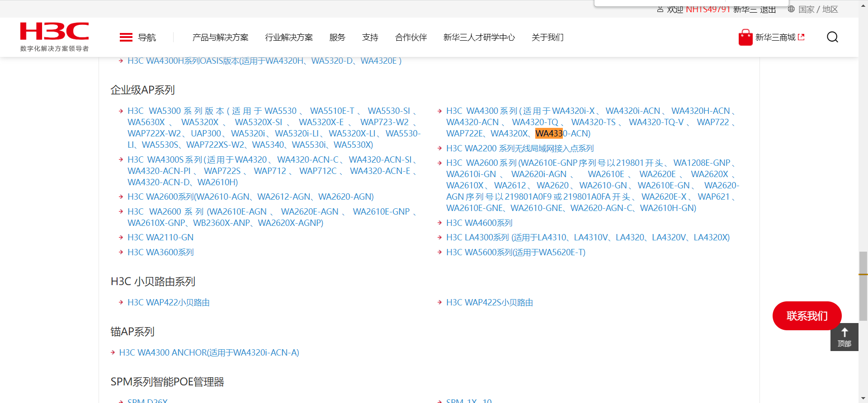This screenshot has height=403, width=868.
Task: Open the H3C WAP422S小贝路由 link
Action: pyautogui.click(x=490, y=303)
